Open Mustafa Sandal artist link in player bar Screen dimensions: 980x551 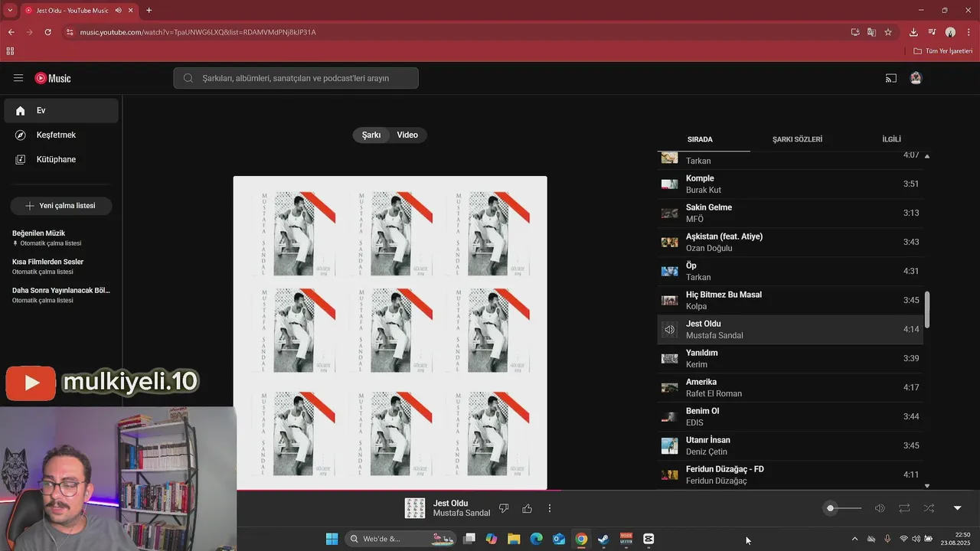[462, 513]
